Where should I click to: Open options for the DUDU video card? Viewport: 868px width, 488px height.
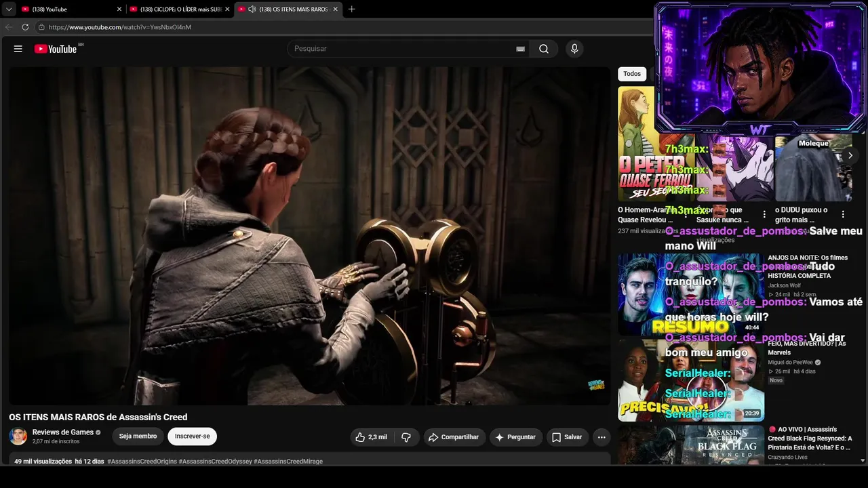844,214
